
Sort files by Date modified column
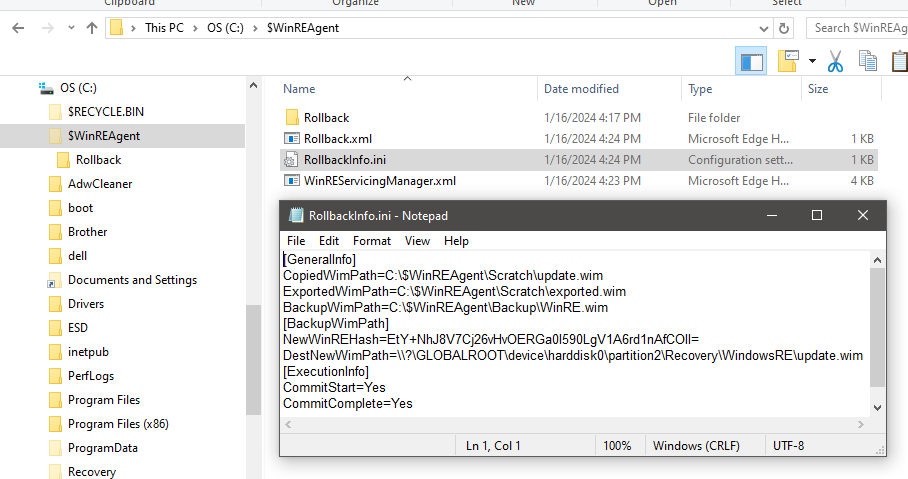[581, 89]
